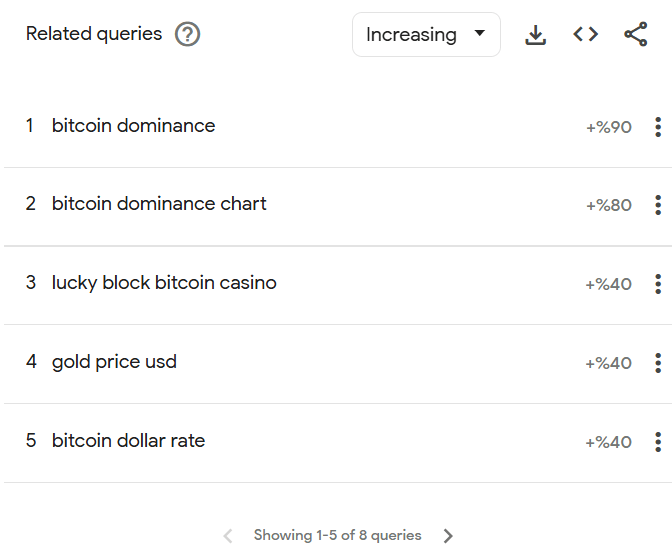Open more options for bitcoin dollar rate
This screenshot has height=546, width=672.
click(657, 442)
